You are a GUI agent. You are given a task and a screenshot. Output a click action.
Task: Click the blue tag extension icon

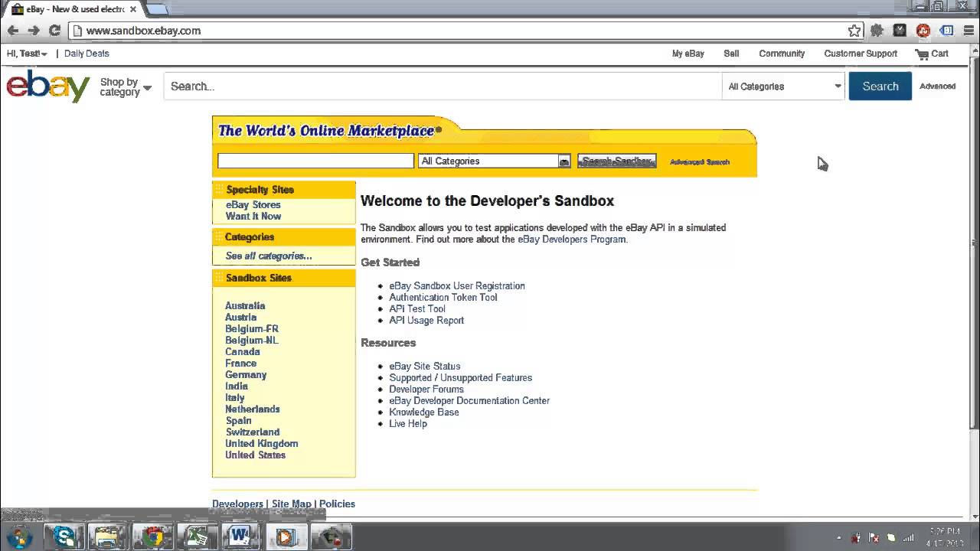[947, 31]
